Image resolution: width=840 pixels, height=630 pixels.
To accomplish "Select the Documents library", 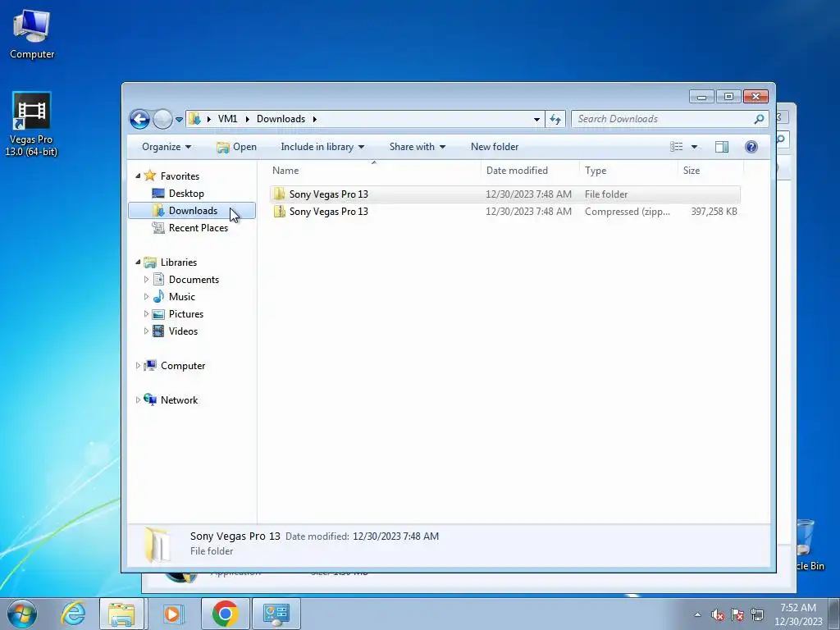I will pyautogui.click(x=194, y=280).
